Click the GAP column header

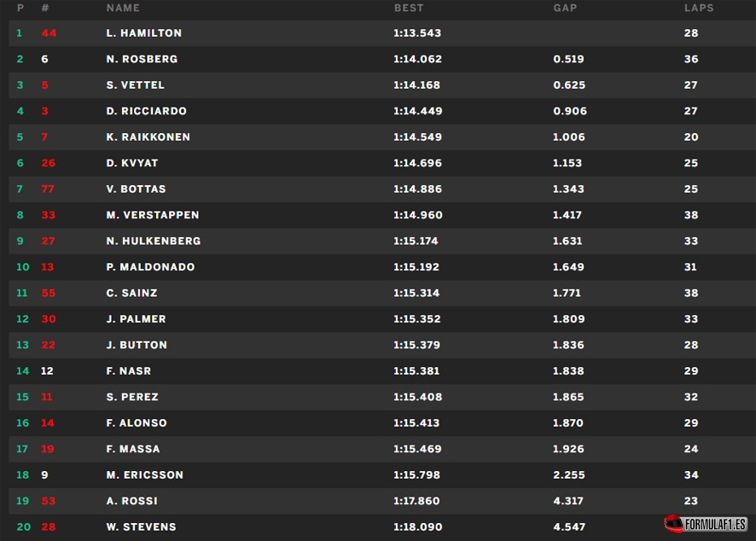(x=565, y=8)
